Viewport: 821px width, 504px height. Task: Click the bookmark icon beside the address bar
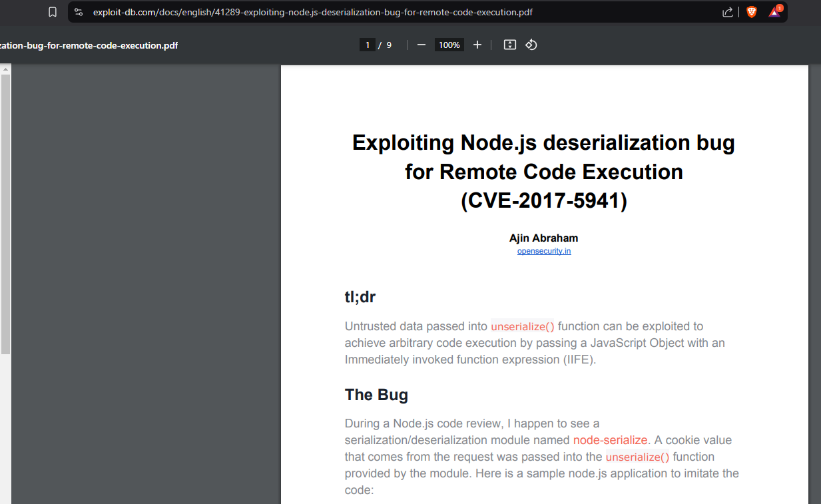53,12
